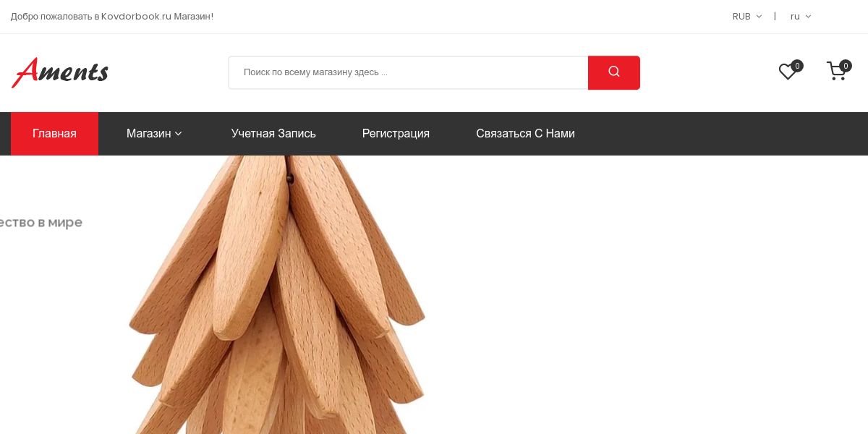This screenshot has width=868, height=434.
Task: Go to the Главная menu item
Action: tap(54, 134)
